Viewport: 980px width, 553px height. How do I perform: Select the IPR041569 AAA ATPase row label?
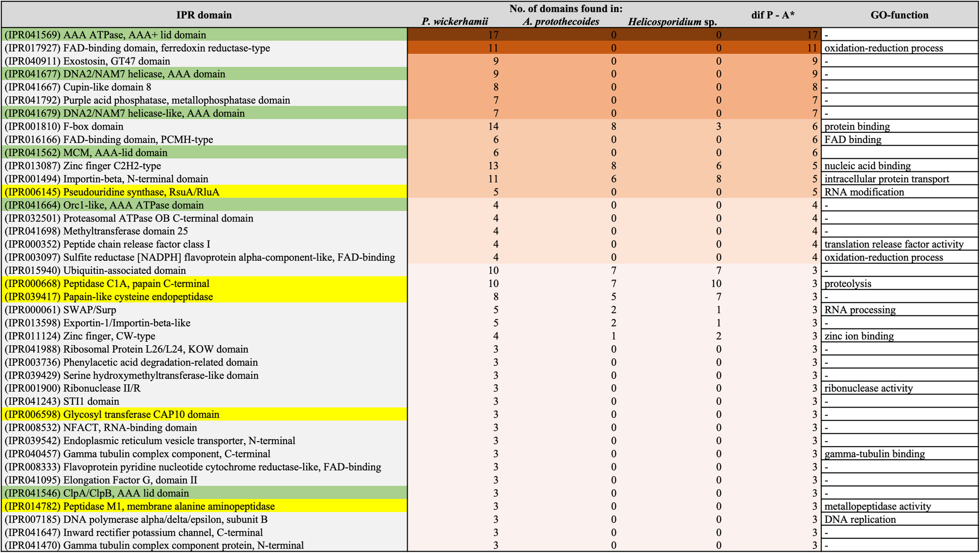pyautogui.click(x=204, y=35)
